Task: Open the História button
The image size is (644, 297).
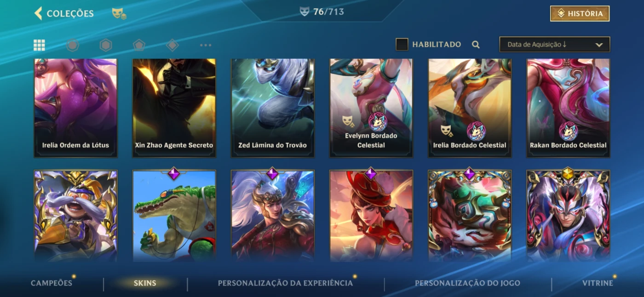Action: 580,14
